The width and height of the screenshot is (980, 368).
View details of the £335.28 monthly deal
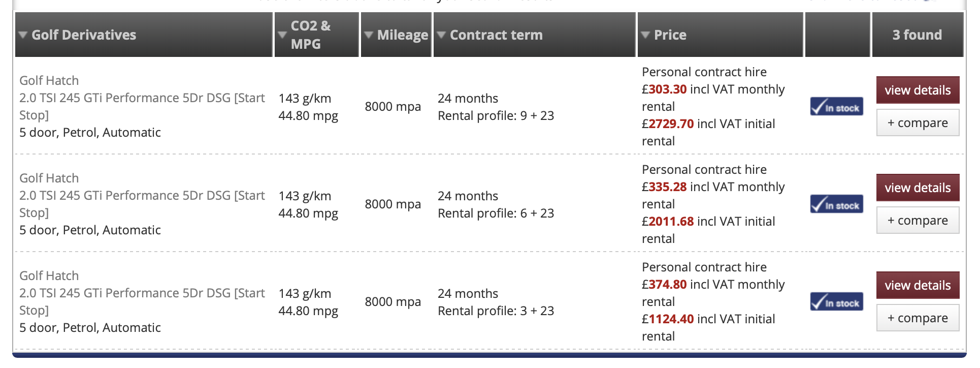918,188
